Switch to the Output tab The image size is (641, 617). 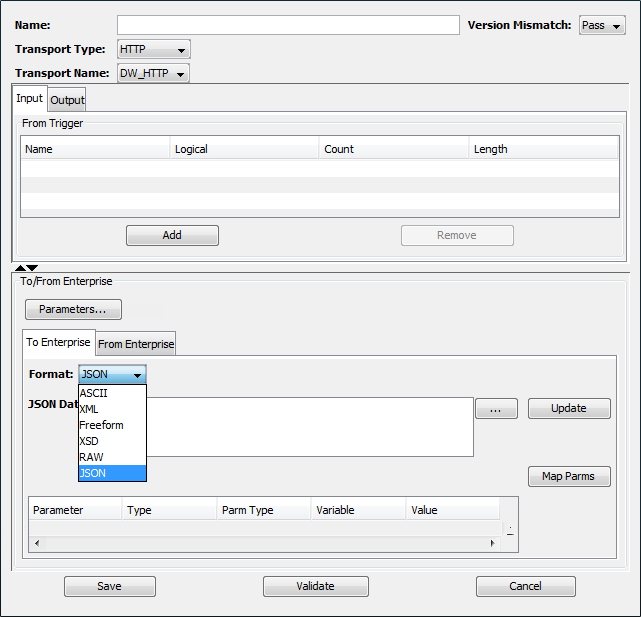[x=67, y=100]
